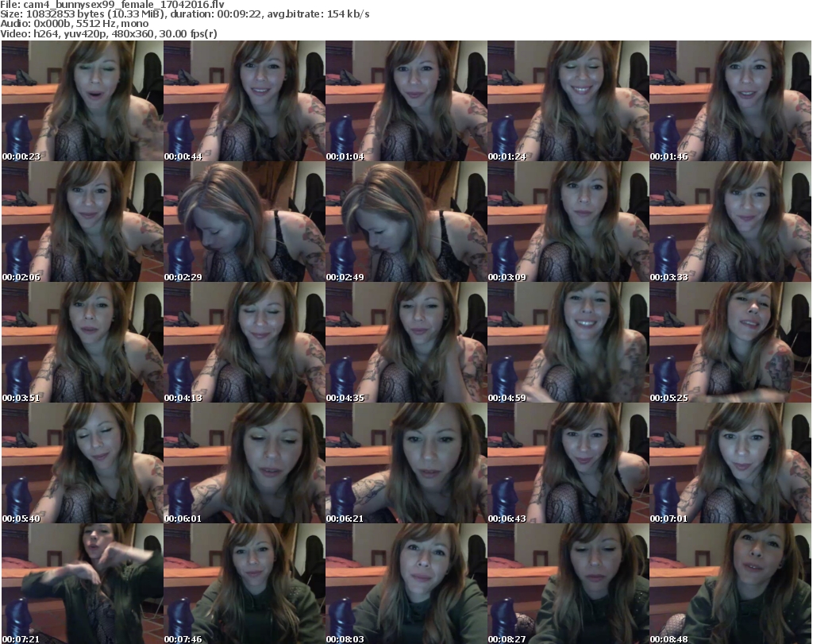Choose the frame stamped 00:03:33
Image resolution: width=813 pixels, height=644 pixels.
730,222
